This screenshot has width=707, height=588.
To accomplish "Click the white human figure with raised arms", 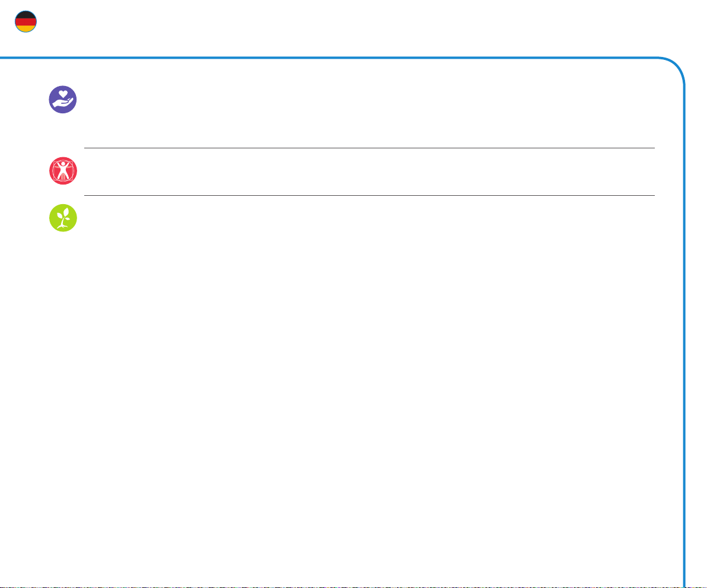I will pyautogui.click(x=63, y=170).
